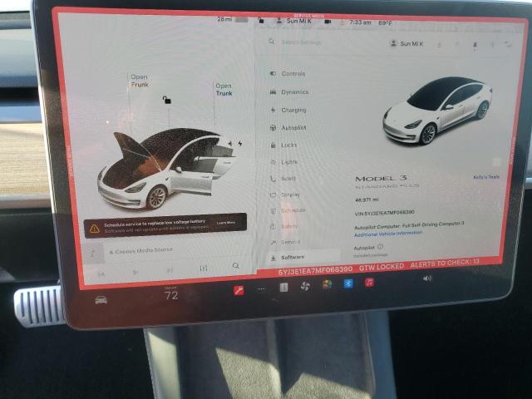The image size is (532, 399).
Task: Open the Controls settings menu
Action: pyautogui.click(x=288, y=74)
